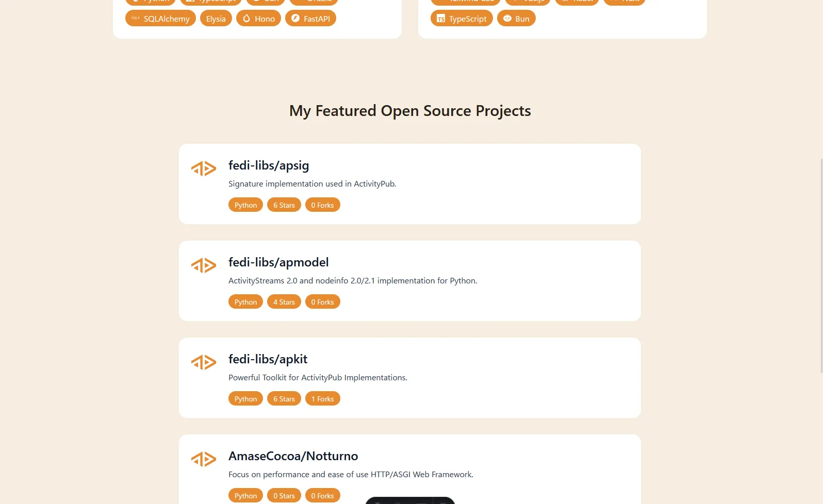The width and height of the screenshot is (823, 504).
Task: Click the 0 Forks badge on fedi-libs/apmodel
Action: pyautogui.click(x=322, y=302)
